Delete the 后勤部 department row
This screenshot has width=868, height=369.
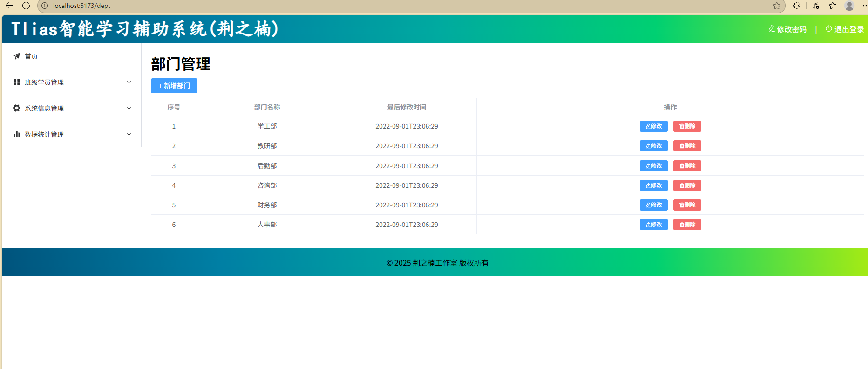tap(687, 166)
